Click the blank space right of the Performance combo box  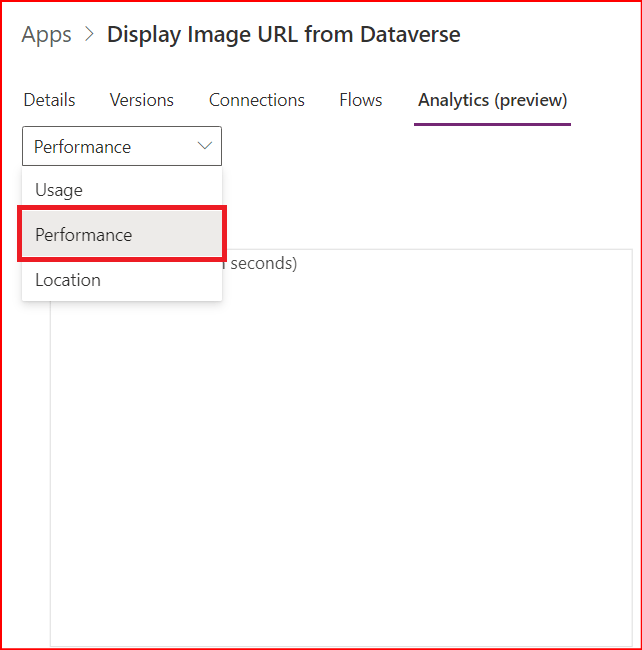pos(420,146)
